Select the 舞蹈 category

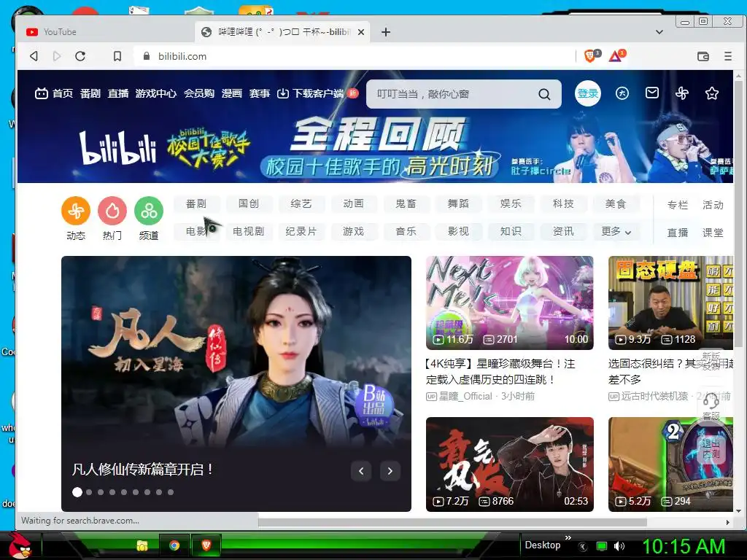coord(458,204)
